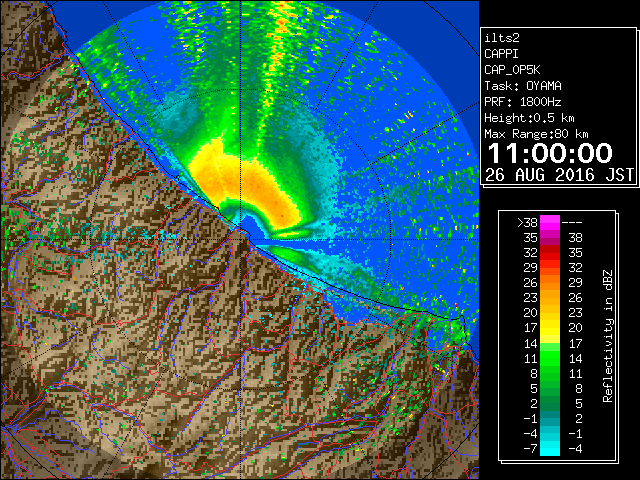640x480 pixels.
Task: Click the Height:0.5 km line
Action: coord(529,118)
